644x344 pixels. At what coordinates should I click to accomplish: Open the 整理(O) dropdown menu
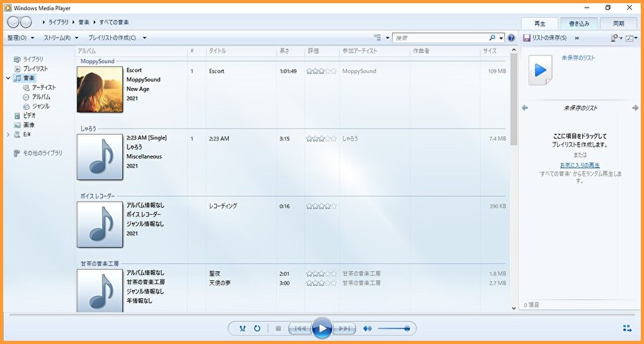(20, 38)
